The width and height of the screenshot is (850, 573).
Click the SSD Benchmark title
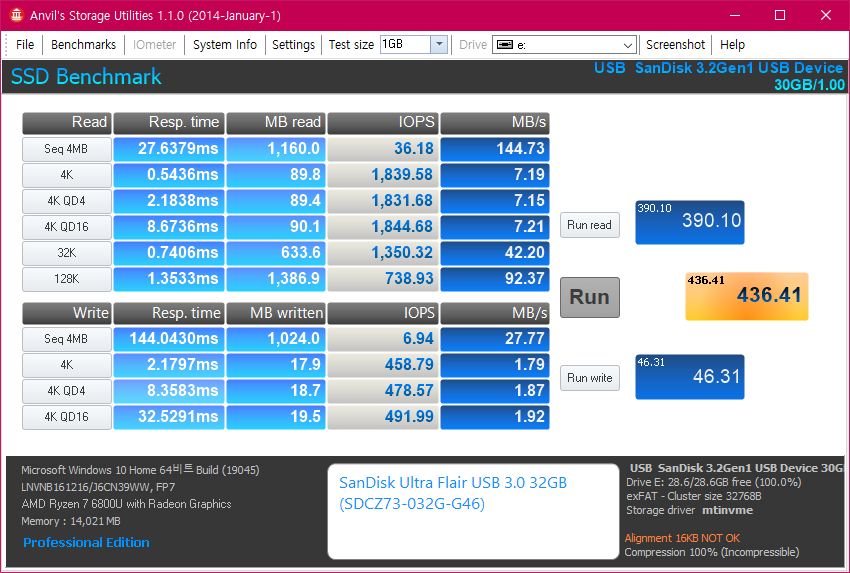(86, 76)
